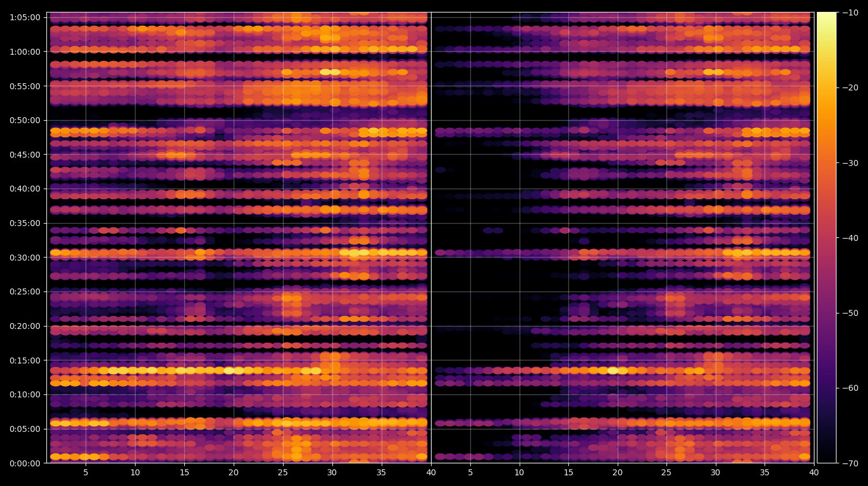Viewport: 868px width, 486px height.
Task: Select the −60 colorbar scale label
Action: [851, 388]
